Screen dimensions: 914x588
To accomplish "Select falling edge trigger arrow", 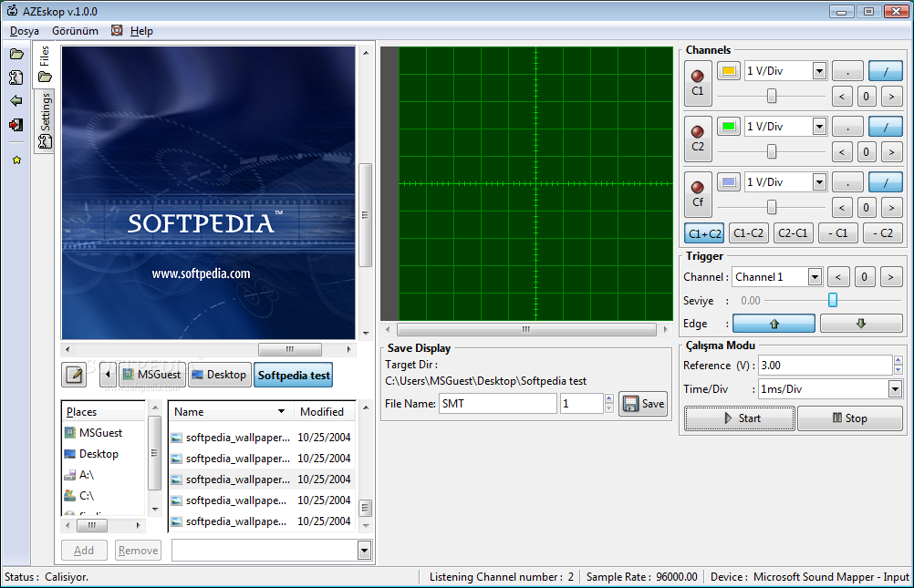I will pos(861,324).
